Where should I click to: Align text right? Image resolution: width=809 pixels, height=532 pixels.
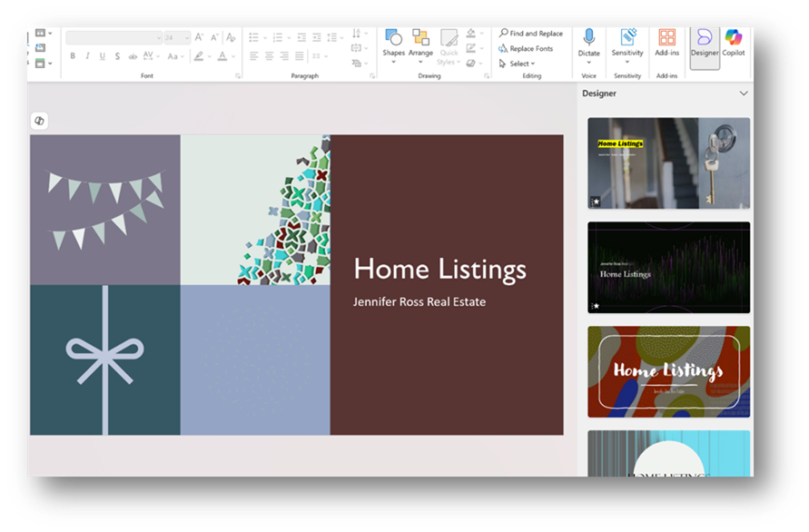[x=284, y=55]
